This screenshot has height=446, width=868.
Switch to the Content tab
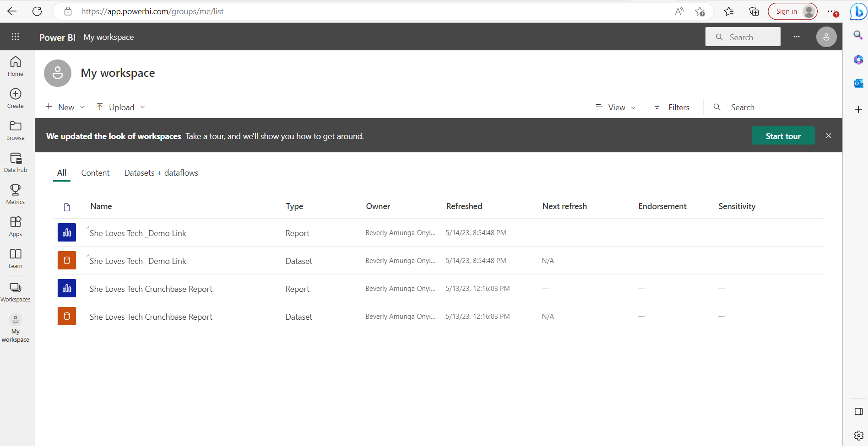tap(95, 173)
